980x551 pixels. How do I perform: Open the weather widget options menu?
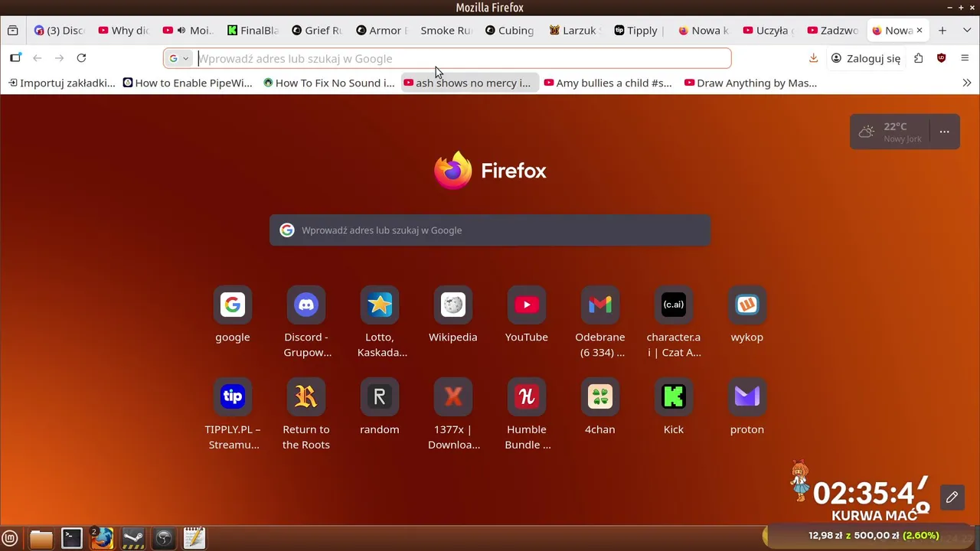pyautogui.click(x=945, y=132)
